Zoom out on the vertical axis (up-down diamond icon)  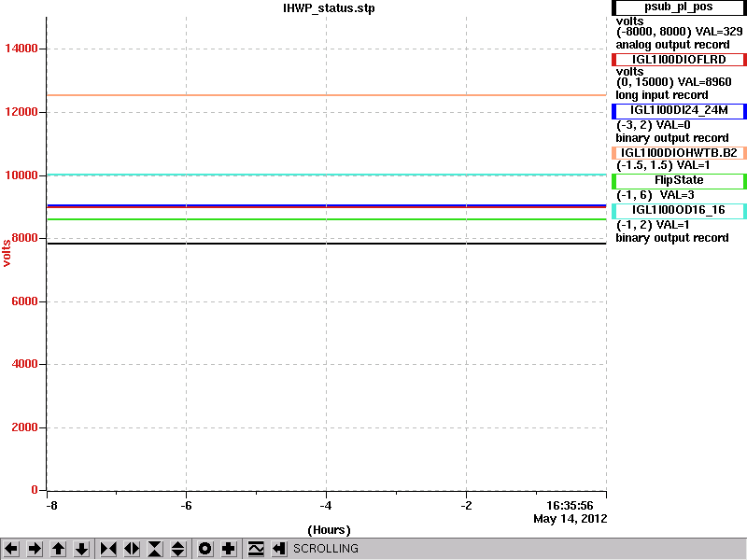click(x=178, y=549)
